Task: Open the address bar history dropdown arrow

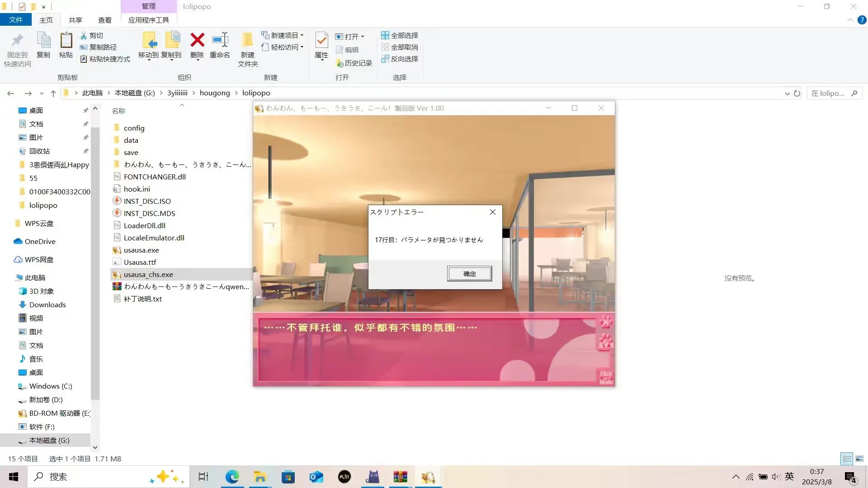Action: pos(787,94)
